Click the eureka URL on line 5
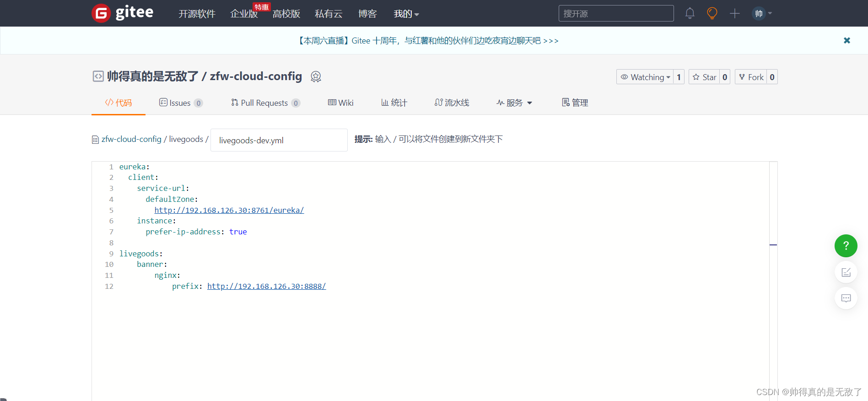The image size is (868, 401). pyautogui.click(x=229, y=210)
